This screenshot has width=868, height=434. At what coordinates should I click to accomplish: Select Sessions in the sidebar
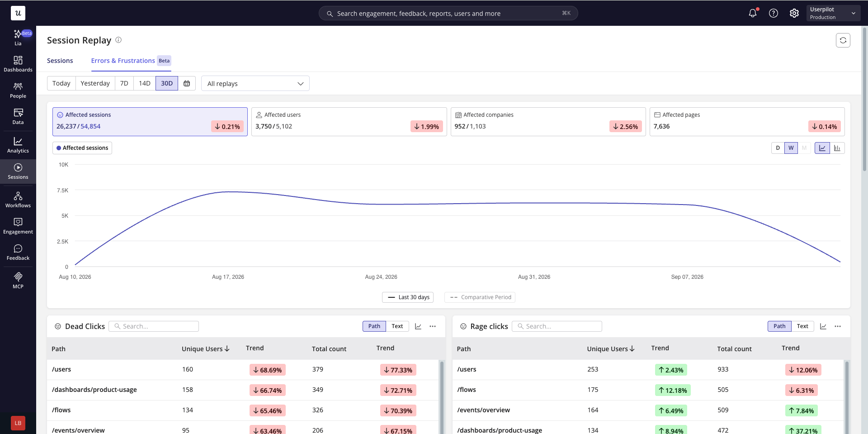pyautogui.click(x=18, y=172)
